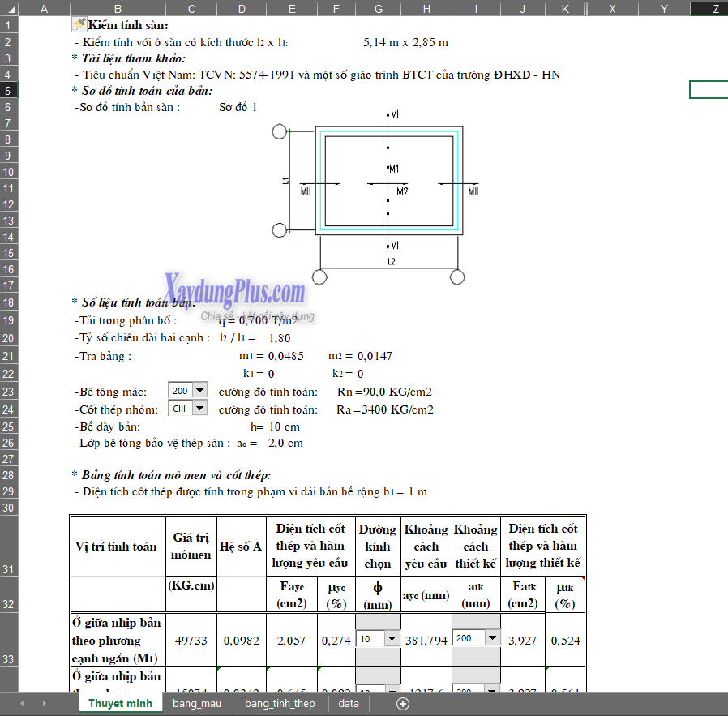Select the moment value 49733
The height and width of the screenshot is (716, 728).
(x=191, y=641)
